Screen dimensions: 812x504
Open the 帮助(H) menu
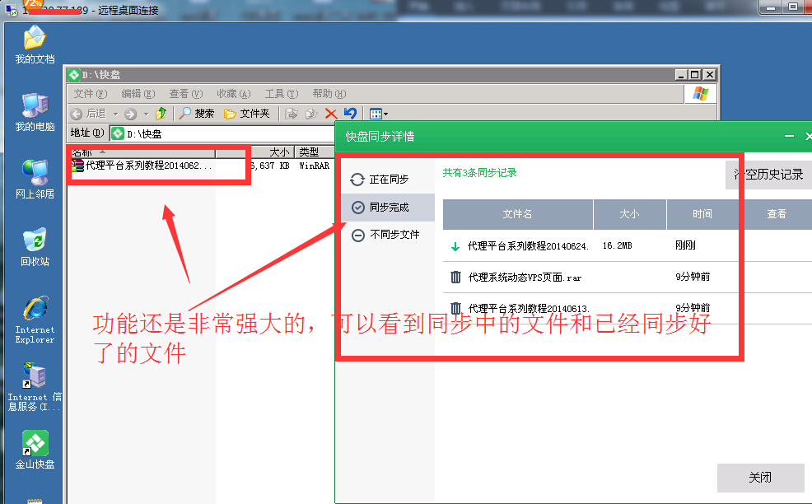pyautogui.click(x=329, y=94)
